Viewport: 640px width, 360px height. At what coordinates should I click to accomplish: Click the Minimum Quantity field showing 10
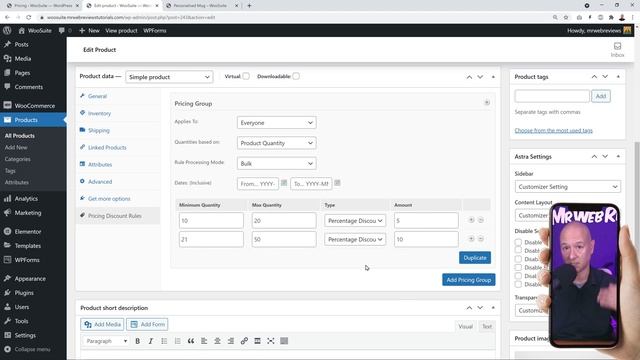211,220
